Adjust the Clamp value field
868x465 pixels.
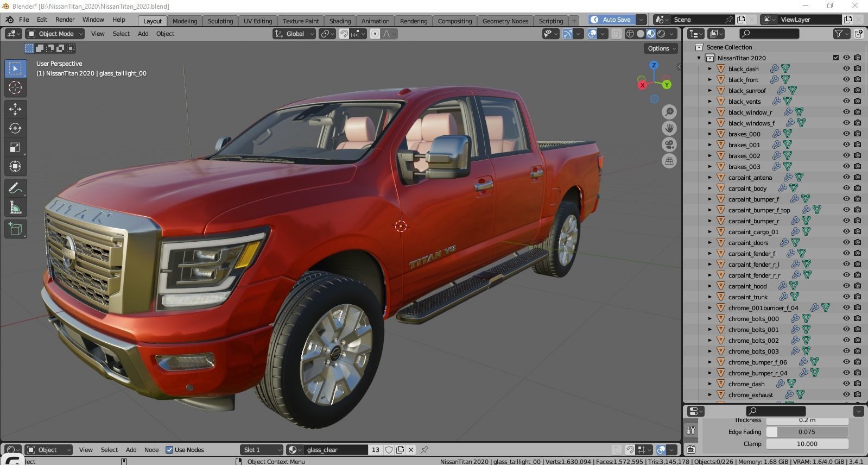[807, 444]
